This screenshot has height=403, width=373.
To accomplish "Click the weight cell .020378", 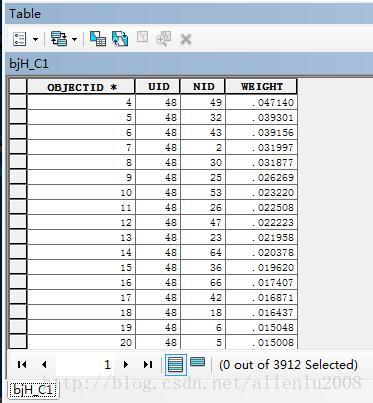I will [x=261, y=252].
